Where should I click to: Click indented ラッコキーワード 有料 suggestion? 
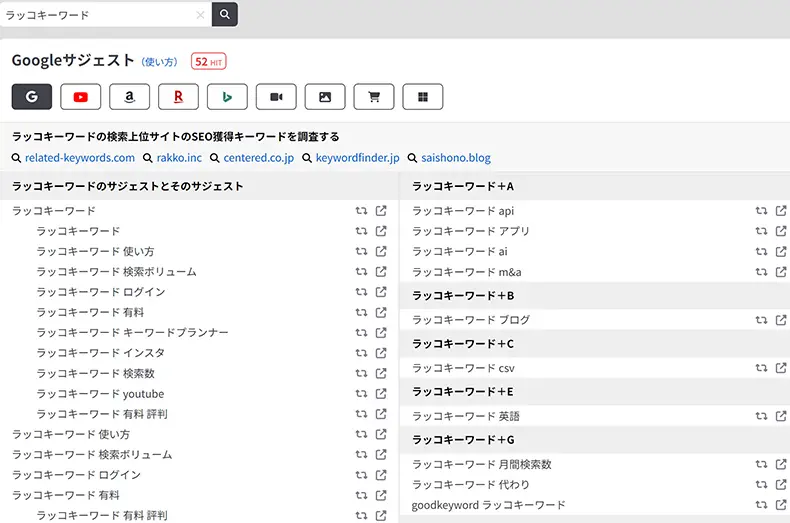[x=90, y=312]
